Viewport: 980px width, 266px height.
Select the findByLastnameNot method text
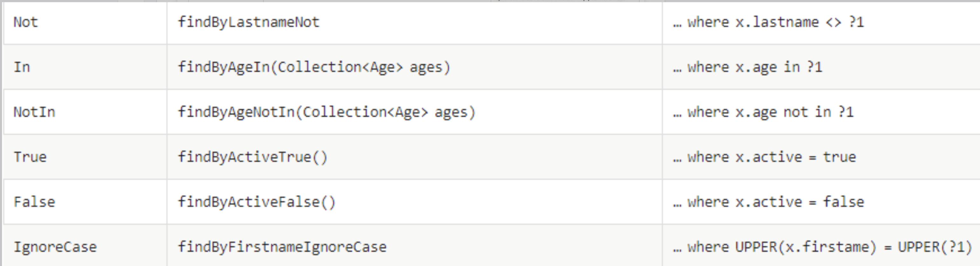point(249,23)
